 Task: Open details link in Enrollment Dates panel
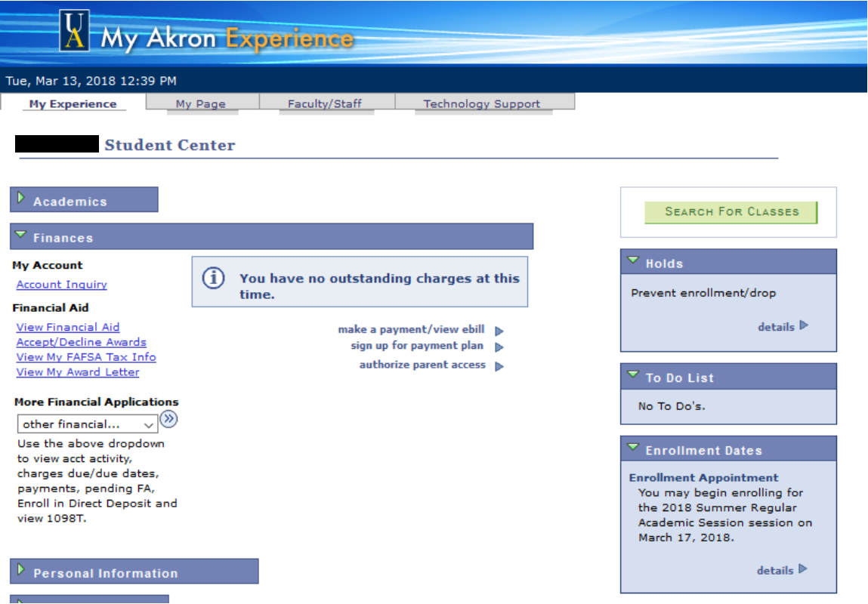pos(775,570)
